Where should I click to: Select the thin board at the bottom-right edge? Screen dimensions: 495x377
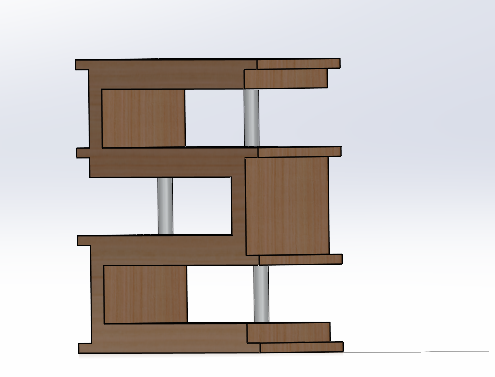coord(302,347)
